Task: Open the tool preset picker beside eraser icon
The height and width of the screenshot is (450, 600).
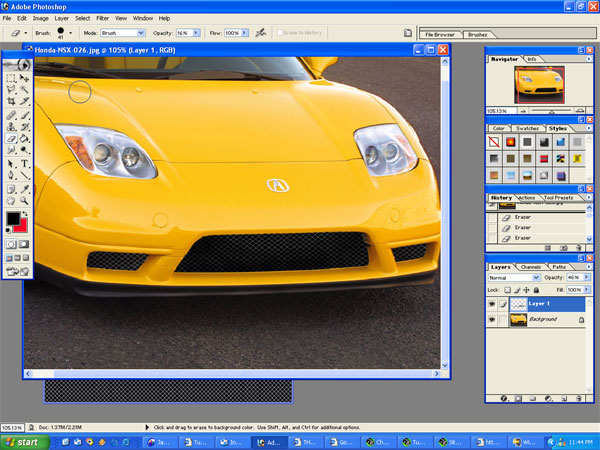Action: (26, 33)
